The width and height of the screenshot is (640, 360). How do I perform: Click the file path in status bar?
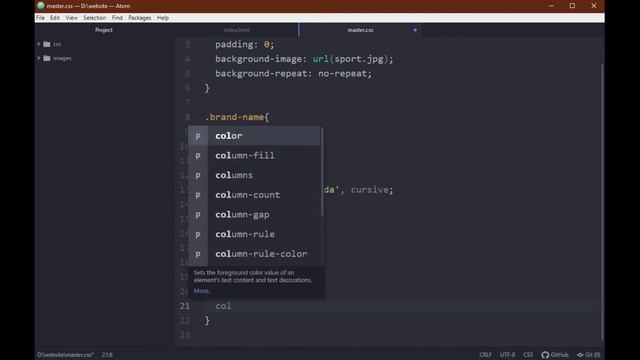tap(65, 355)
